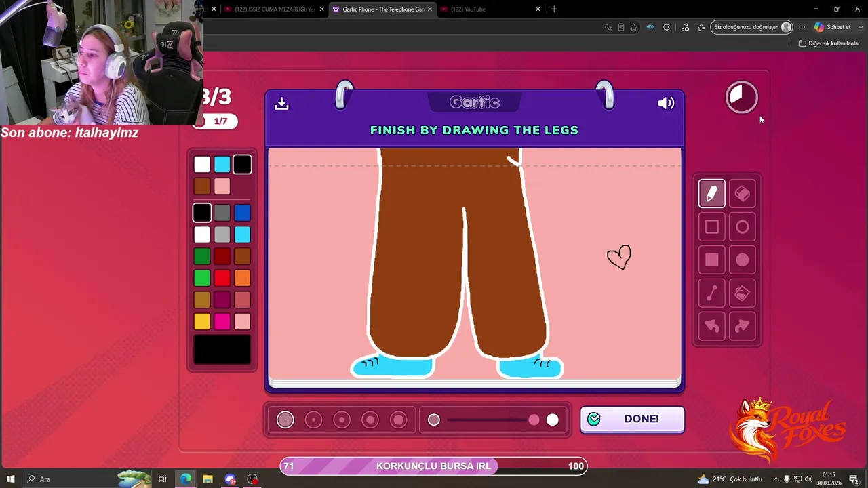
Task: Select the third brush size
Action: pos(342,420)
